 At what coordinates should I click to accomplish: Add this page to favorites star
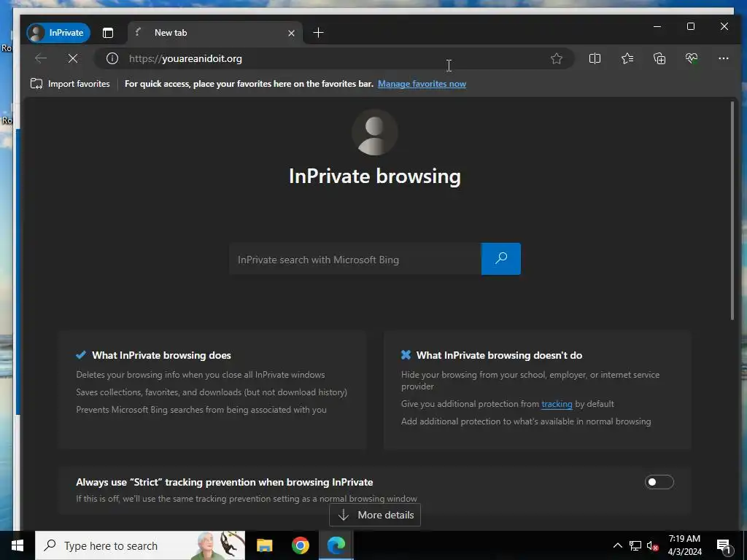point(556,58)
